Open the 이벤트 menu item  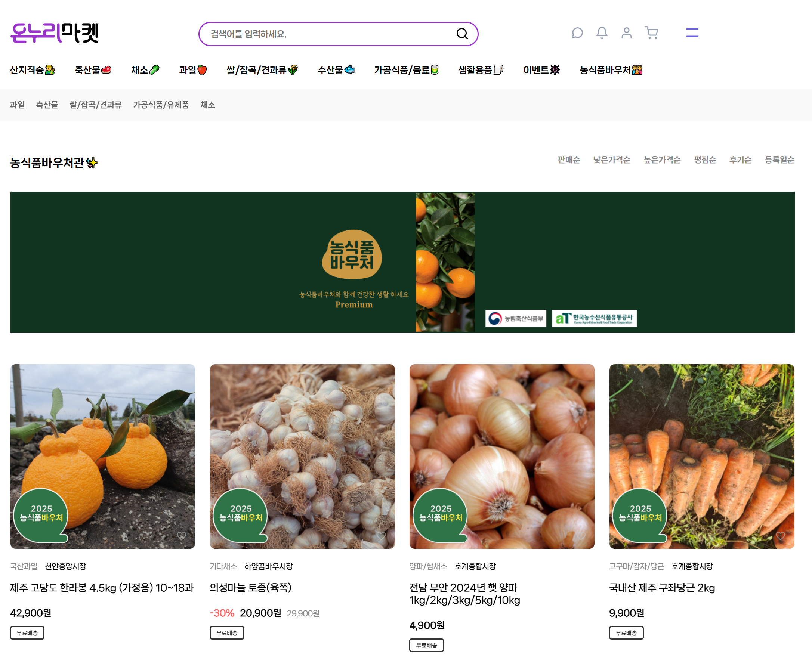coord(541,70)
